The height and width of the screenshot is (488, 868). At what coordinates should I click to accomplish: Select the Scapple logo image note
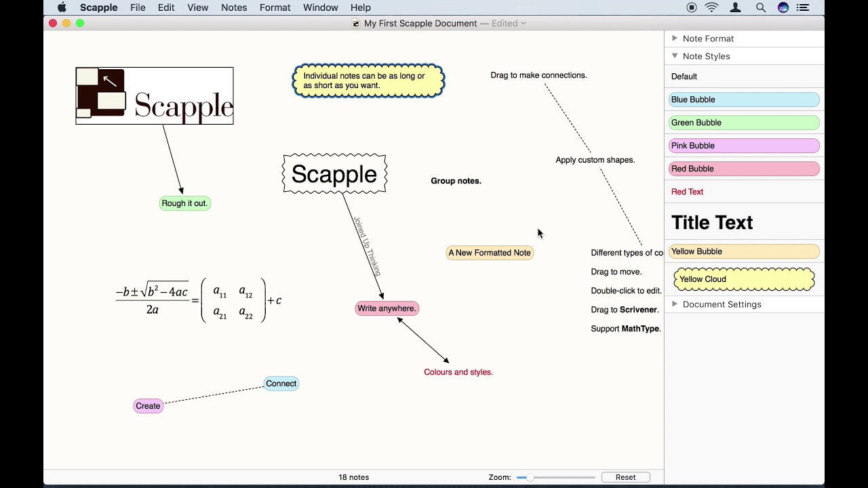pos(155,96)
